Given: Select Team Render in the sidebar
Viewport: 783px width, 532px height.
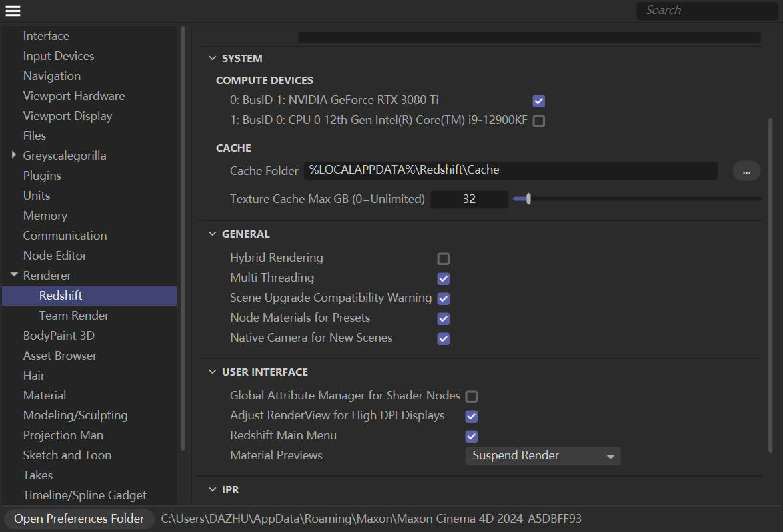Looking at the screenshot, I should [x=73, y=315].
